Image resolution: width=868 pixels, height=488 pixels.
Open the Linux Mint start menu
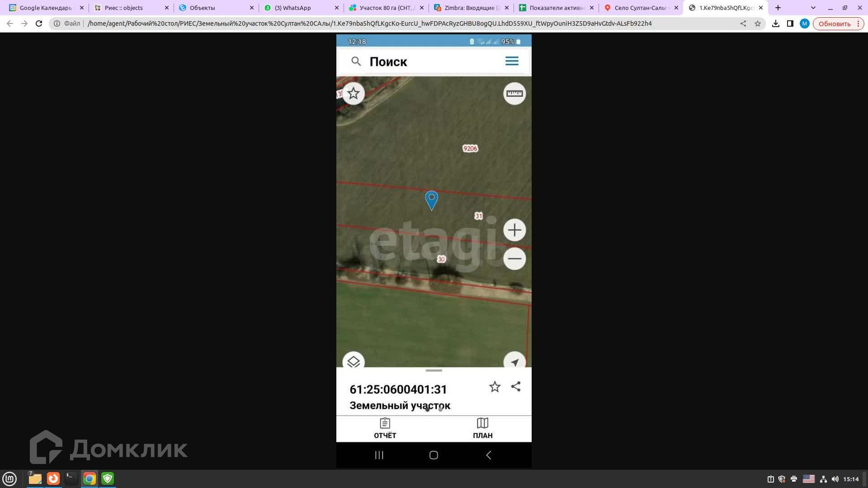pos(9,479)
